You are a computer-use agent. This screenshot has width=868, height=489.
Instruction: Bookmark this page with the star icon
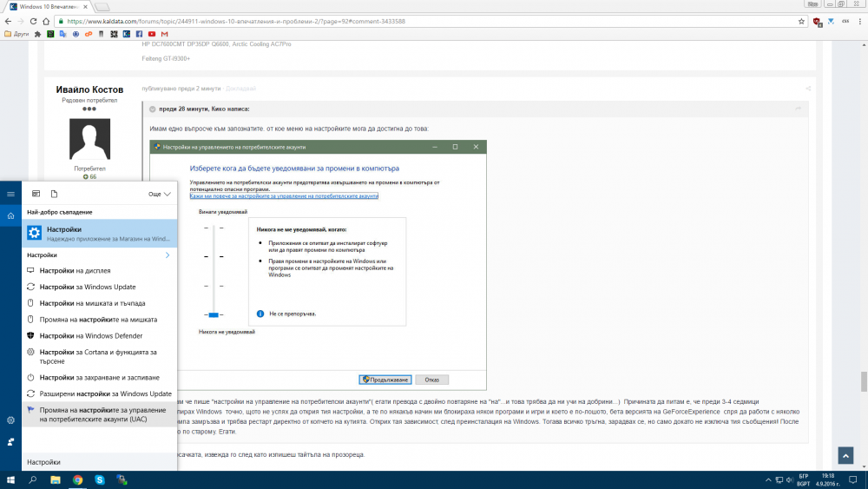801,21
